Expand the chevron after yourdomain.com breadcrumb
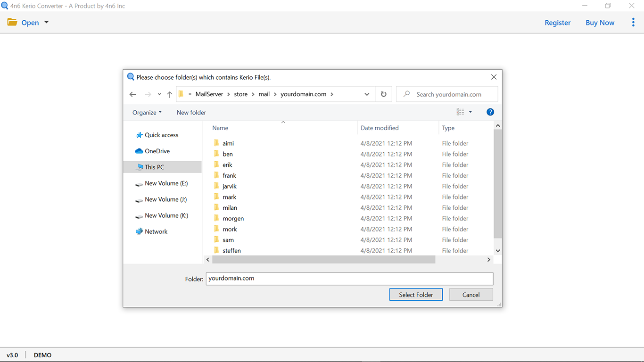Screen dimensions: 644x362 332,94
